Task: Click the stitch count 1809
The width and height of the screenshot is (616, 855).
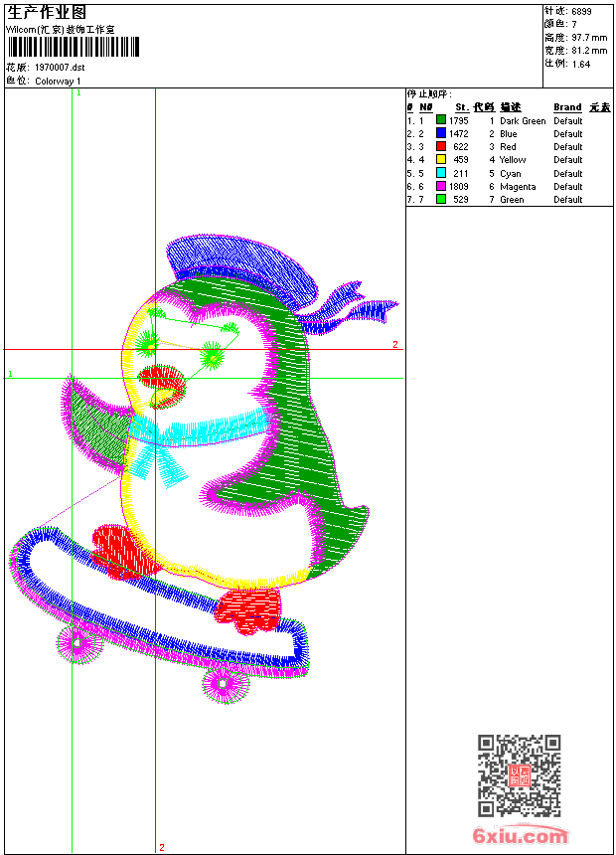Action: pos(458,187)
